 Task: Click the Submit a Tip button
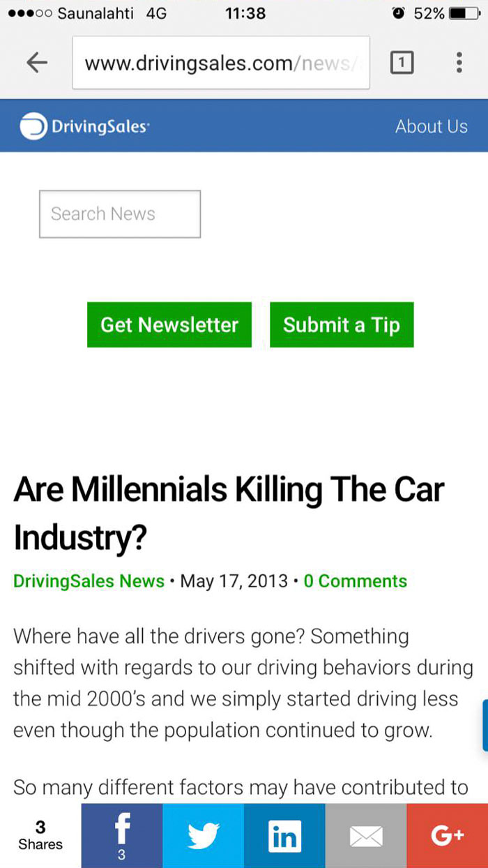point(341,324)
